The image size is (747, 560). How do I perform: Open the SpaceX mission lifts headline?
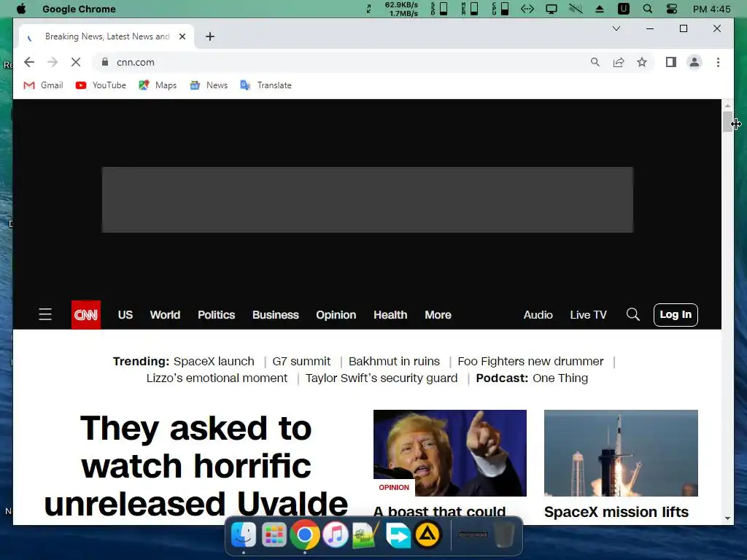click(x=616, y=512)
